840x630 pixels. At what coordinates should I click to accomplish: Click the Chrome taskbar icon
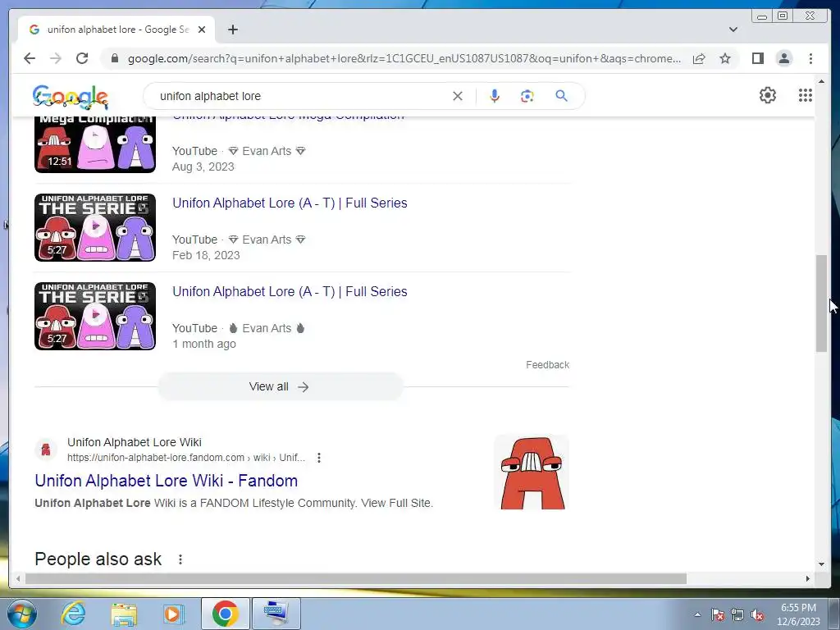pos(225,614)
